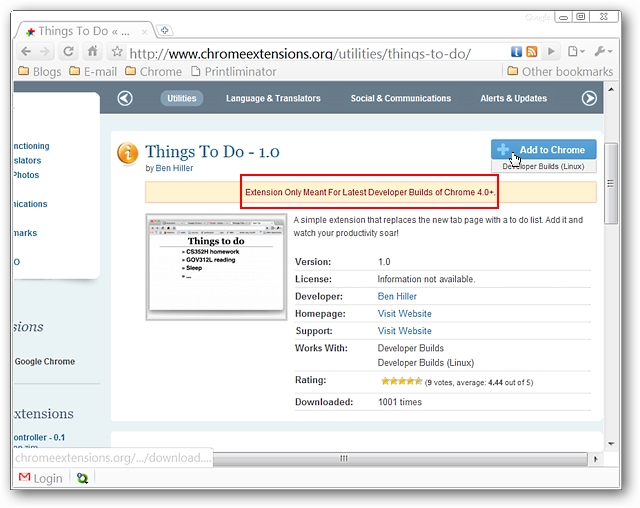Click the vertical scrollbar up arrow
This screenshot has height=508, width=640.
(x=611, y=89)
